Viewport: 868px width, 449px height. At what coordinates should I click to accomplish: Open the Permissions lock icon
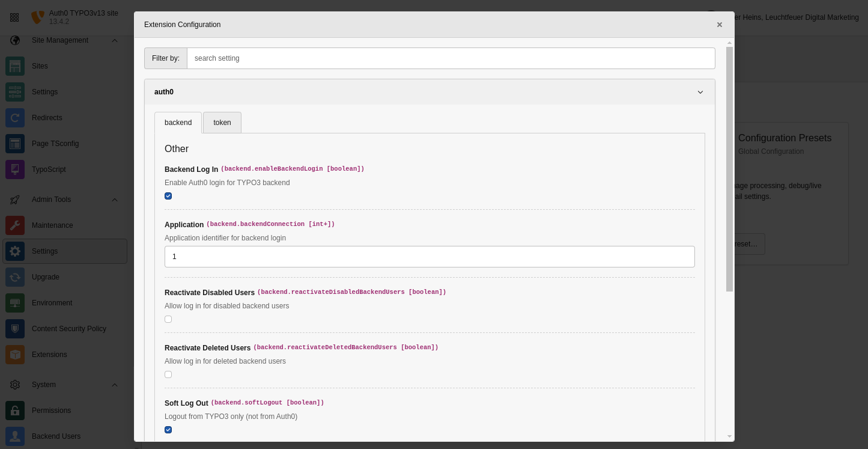coord(15,411)
